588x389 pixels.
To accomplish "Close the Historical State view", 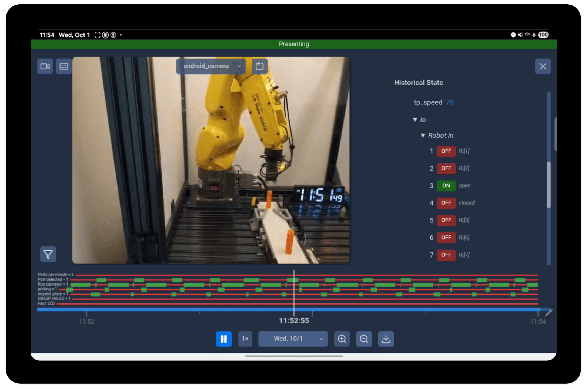I will (543, 66).
